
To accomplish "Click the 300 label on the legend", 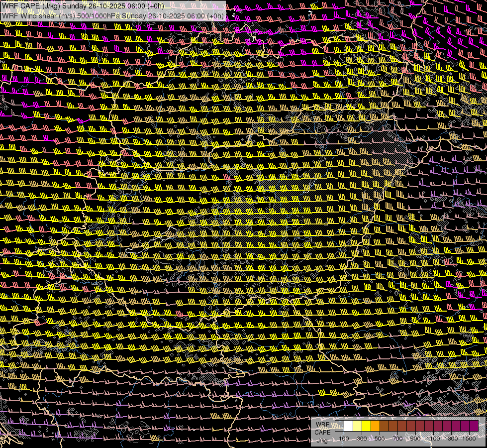I will pos(362,439).
